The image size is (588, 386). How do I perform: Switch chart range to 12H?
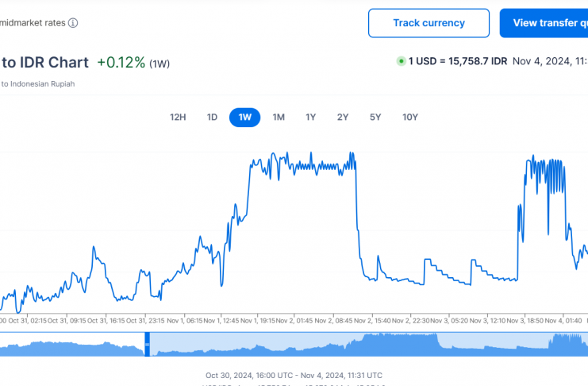(x=178, y=118)
